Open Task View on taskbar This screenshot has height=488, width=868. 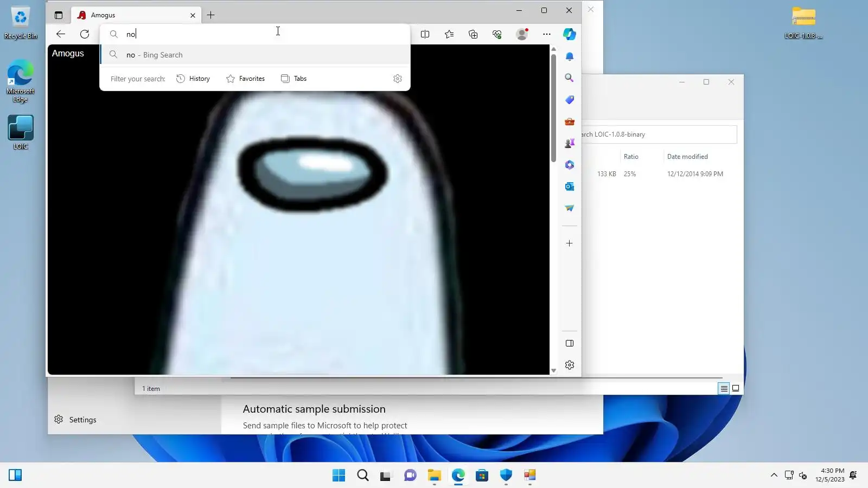(x=386, y=476)
